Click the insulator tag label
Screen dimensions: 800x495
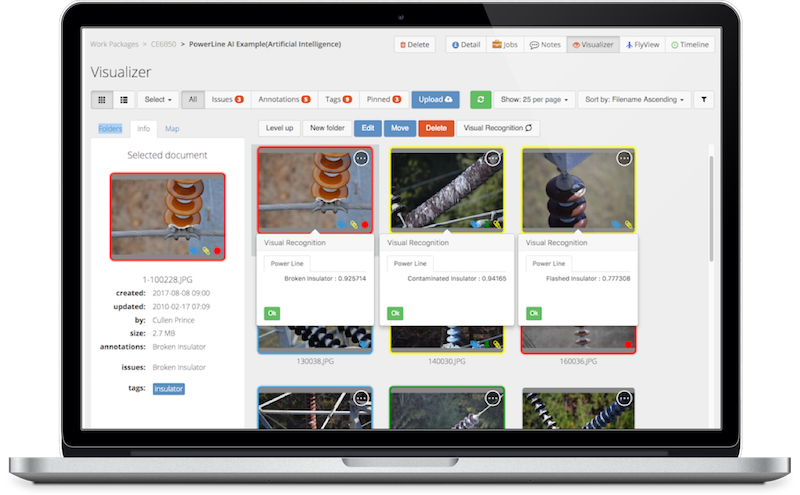168,389
